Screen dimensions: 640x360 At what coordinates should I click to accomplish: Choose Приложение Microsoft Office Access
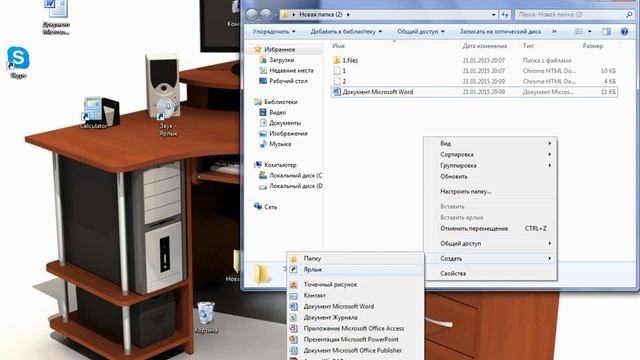tap(355, 328)
